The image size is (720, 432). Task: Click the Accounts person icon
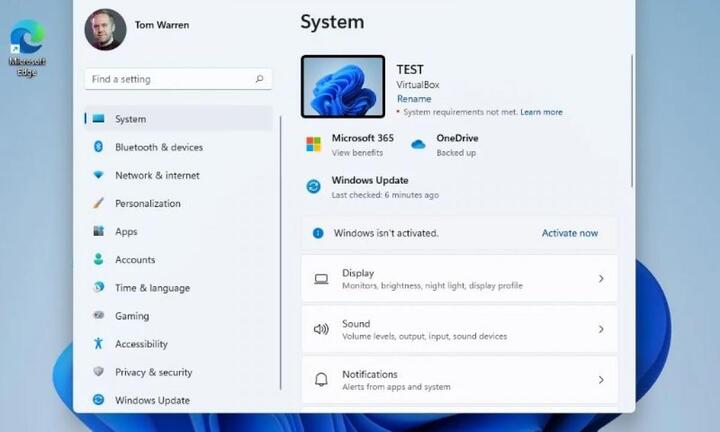pos(98,259)
